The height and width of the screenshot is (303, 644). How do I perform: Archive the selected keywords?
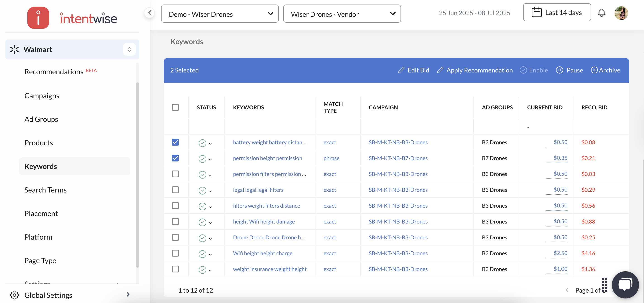coord(606,70)
